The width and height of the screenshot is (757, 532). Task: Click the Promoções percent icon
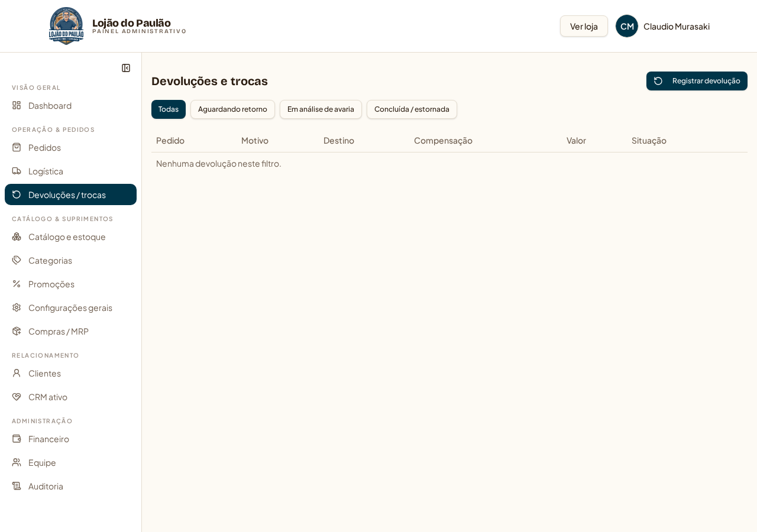(17, 284)
